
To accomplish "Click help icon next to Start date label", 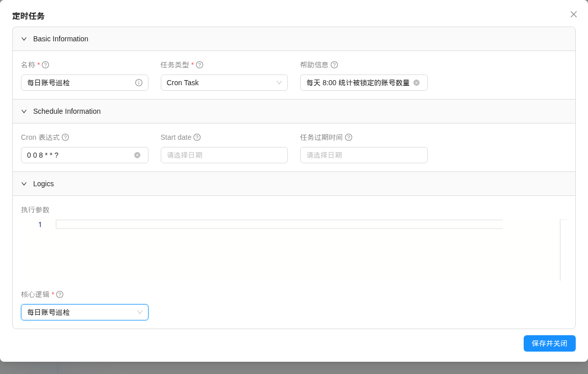I will pos(197,137).
